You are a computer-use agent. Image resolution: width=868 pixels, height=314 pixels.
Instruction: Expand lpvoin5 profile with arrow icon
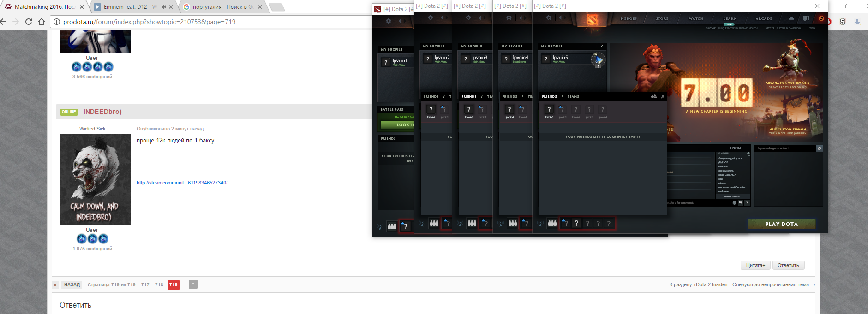coord(602,46)
